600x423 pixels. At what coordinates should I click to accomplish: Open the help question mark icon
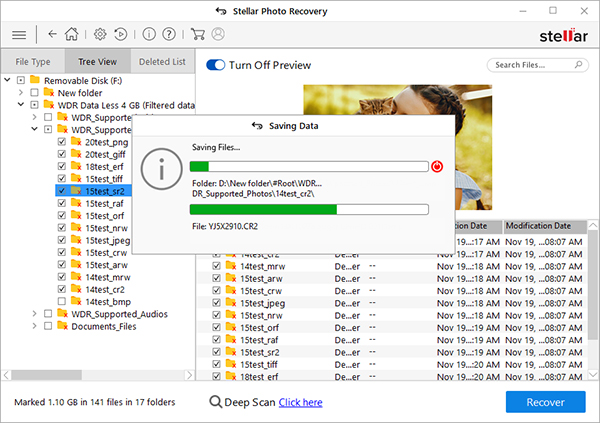pos(169,34)
